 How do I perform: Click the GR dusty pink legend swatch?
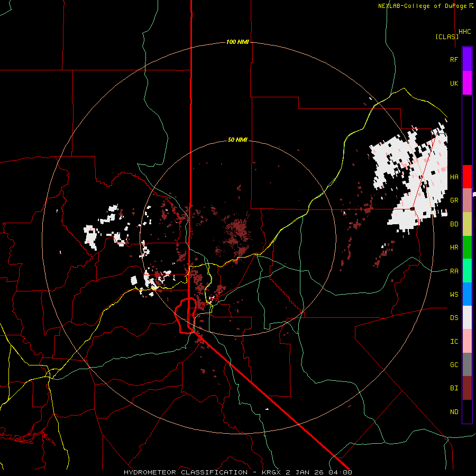467,200
